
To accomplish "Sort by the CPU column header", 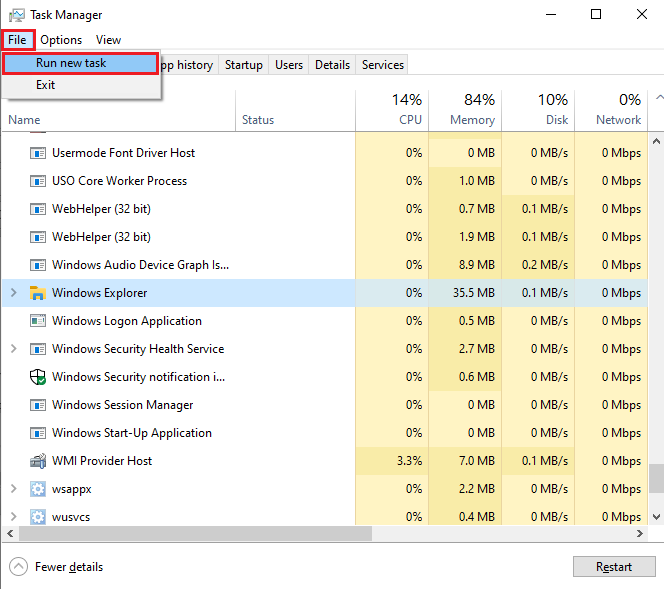I will [x=392, y=111].
